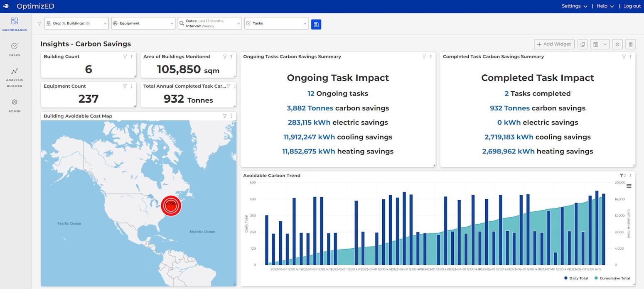644x289 pixels.
Task: Click the Log out link
Action: tap(632, 6)
